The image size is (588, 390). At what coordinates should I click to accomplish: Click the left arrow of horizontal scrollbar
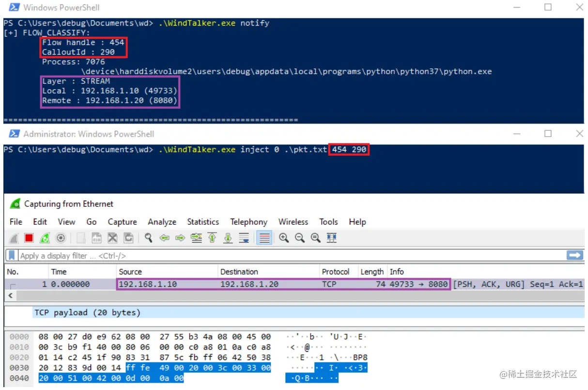point(11,295)
